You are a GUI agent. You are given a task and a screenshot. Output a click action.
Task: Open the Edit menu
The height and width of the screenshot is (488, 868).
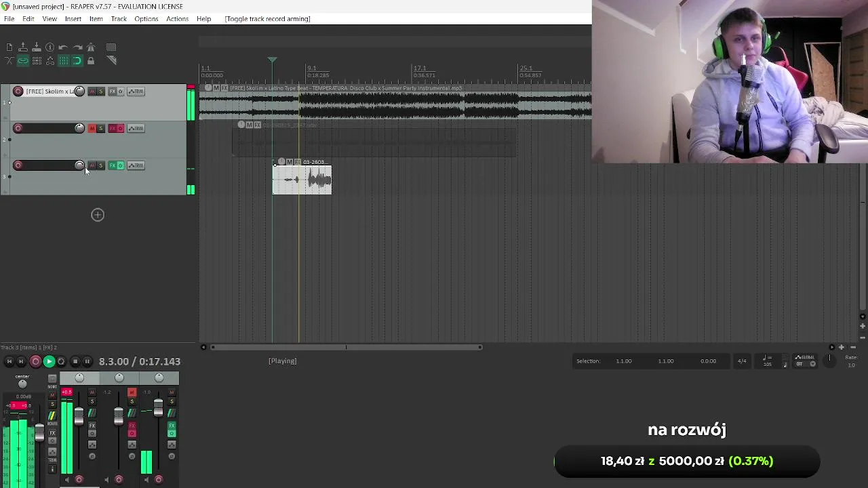click(x=28, y=19)
